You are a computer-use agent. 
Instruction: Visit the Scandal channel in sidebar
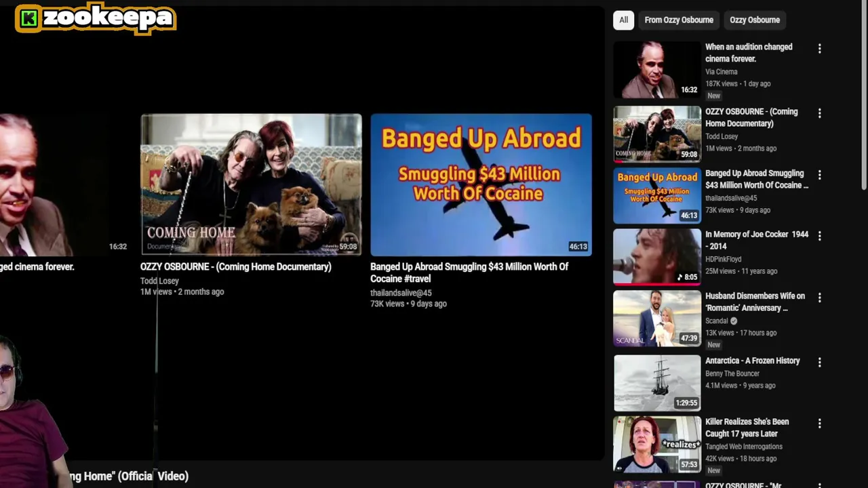coord(716,321)
